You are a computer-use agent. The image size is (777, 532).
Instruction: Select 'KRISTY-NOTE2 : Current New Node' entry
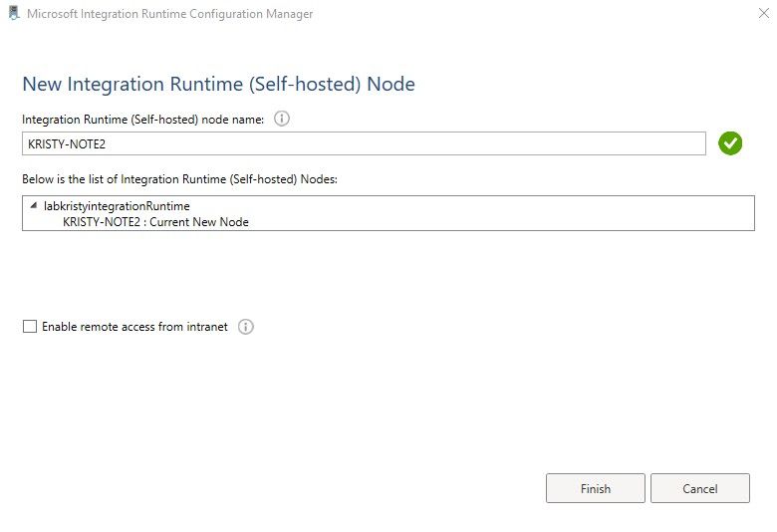[155, 222]
